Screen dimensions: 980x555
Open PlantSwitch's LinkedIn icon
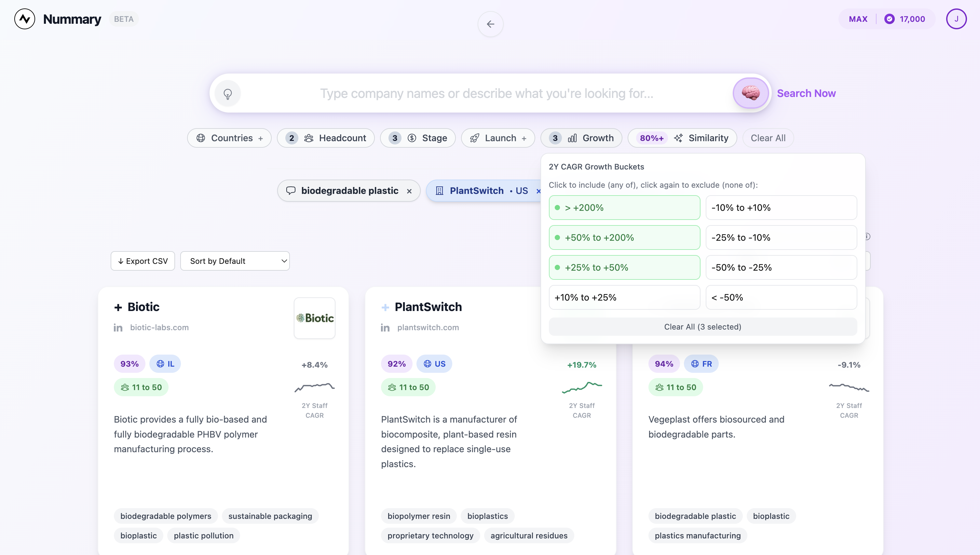pos(385,327)
